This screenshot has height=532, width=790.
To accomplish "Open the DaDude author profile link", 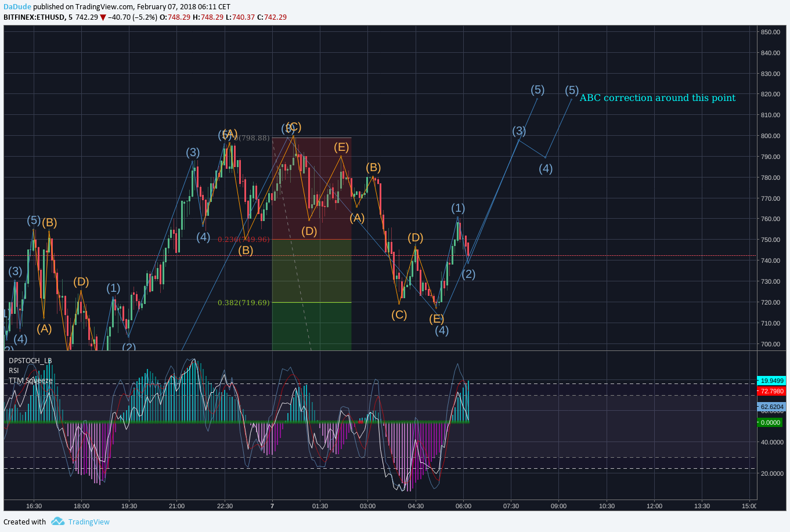I will 17,6.
